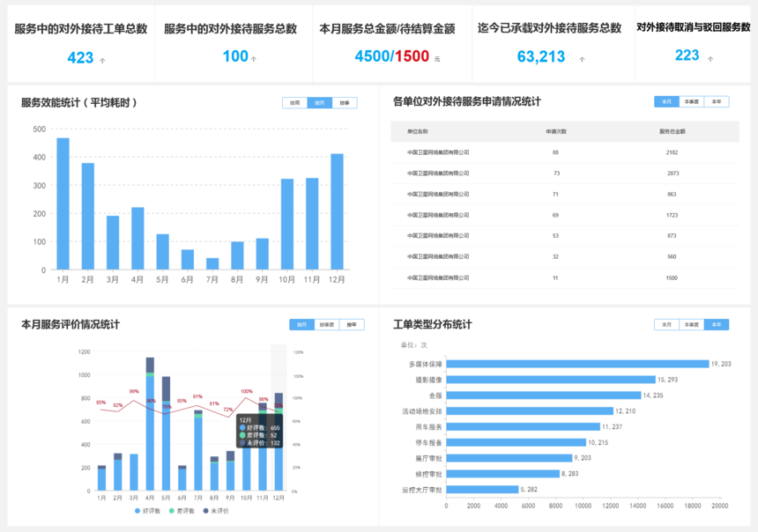758x532 pixels.
Task: Click the up arrow next to 100
Action: point(254,59)
